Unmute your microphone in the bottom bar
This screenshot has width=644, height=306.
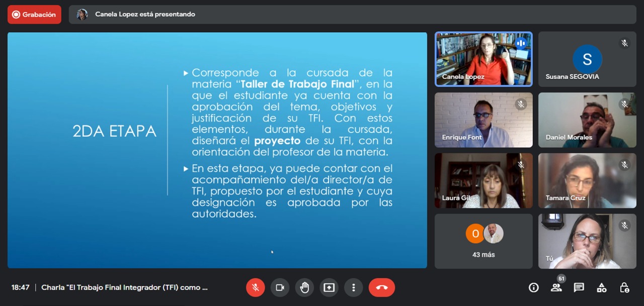(x=256, y=287)
